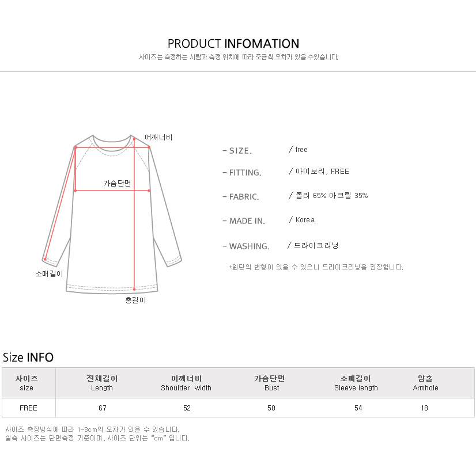Select the FITTING. 아이보리, FREE row
This screenshot has height=460, width=476.
pos(286,172)
